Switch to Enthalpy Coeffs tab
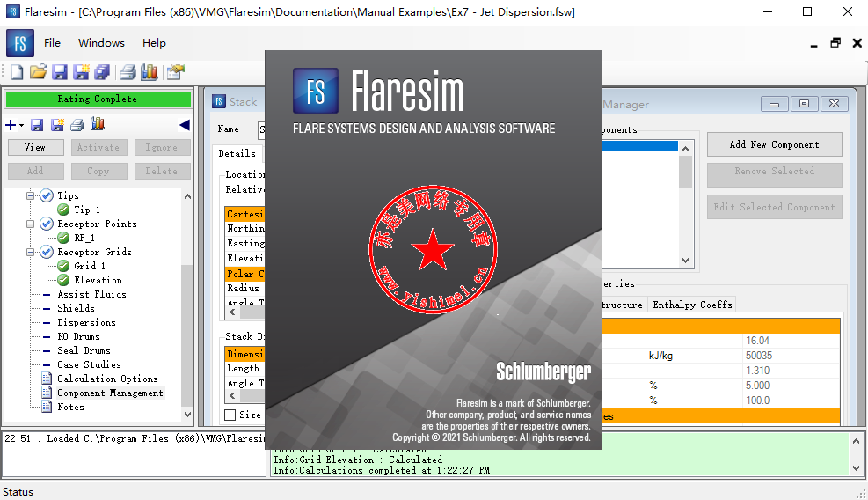This screenshot has width=868, height=500. coord(692,305)
